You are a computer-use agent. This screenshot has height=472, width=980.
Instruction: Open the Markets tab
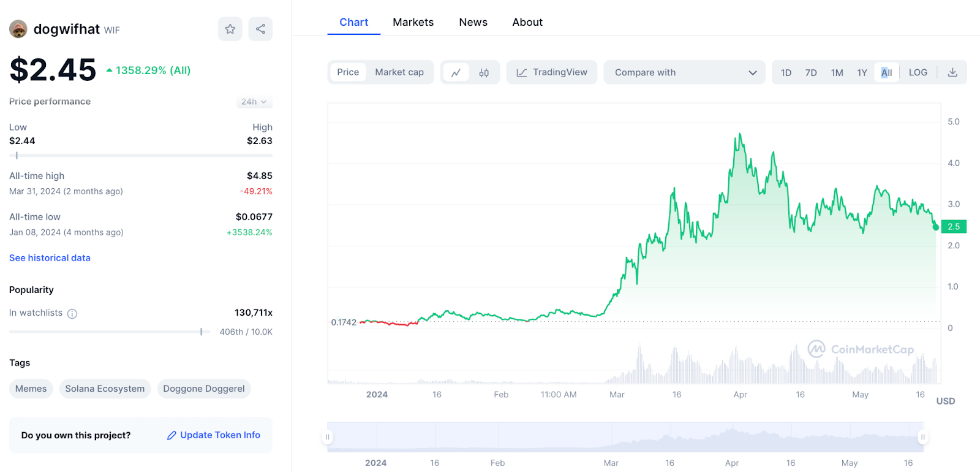(x=413, y=22)
